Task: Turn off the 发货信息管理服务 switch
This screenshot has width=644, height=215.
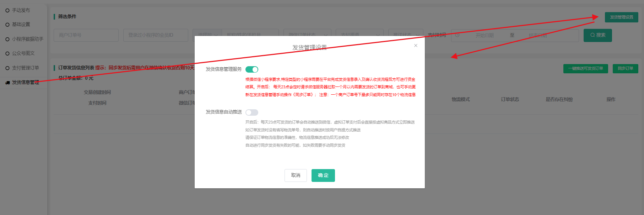Action: [251, 69]
